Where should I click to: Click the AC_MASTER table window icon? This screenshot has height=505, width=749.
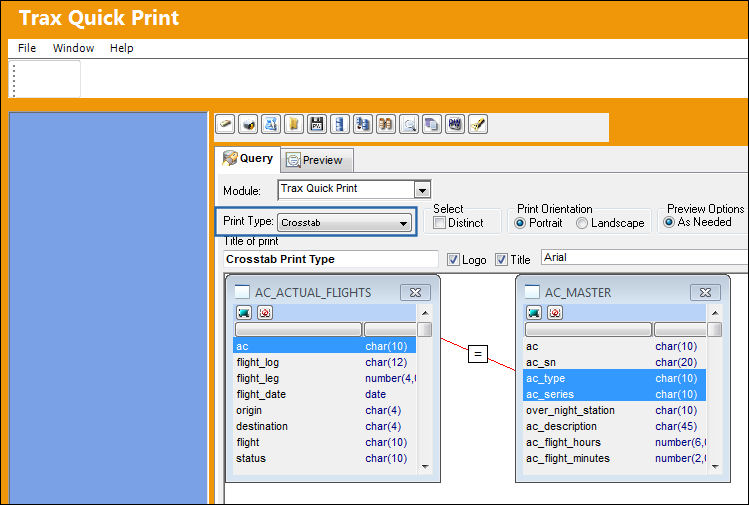pos(532,291)
